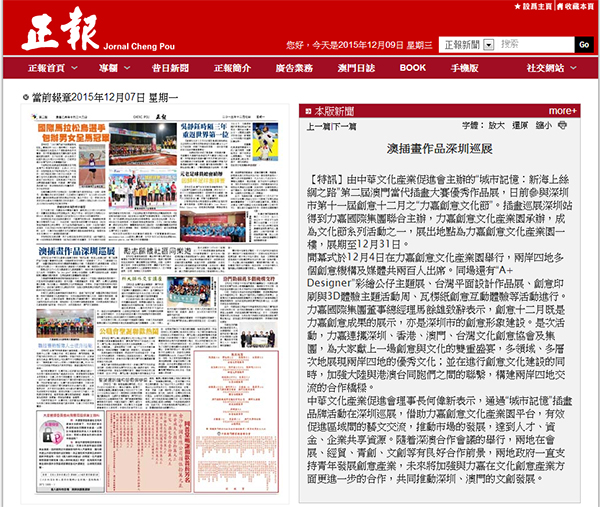Screen dimensions: 600x507
Task: Open the 正報新聞 search category dropdown
Action: [489, 45]
